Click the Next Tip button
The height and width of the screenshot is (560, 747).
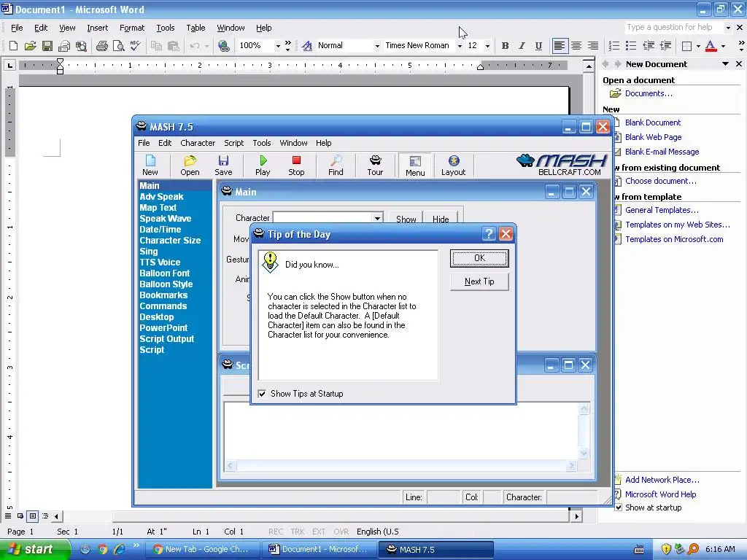tap(479, 281)
